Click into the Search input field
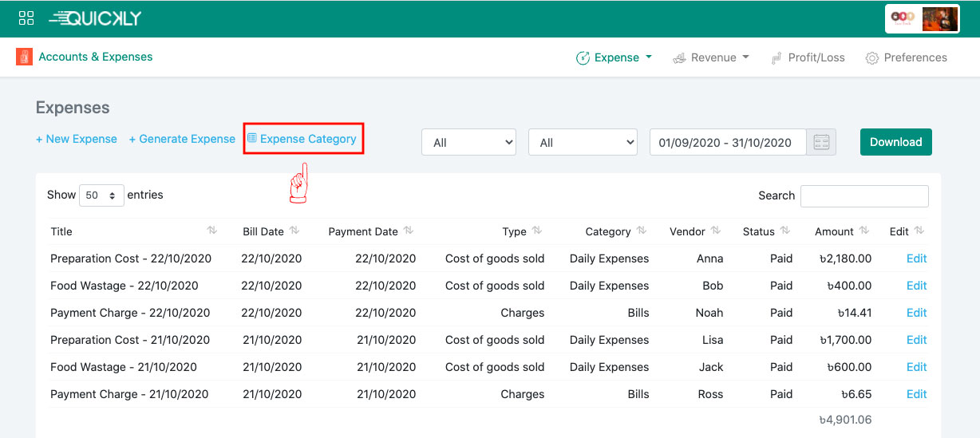The height and width of the screenshot is (438, 980). (x=864, y=195)
